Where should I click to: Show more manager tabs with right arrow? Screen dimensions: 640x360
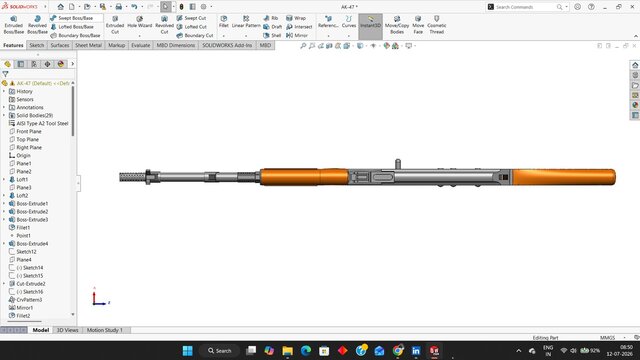[73, 64]
